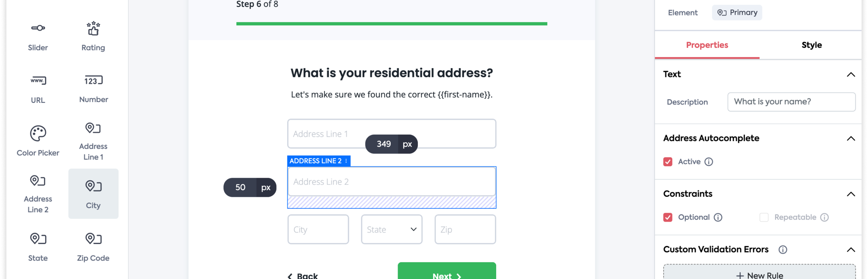Screen dimensions: 868x279
Task: Collapse the Constraints section chevron
Action: [851, 194]
